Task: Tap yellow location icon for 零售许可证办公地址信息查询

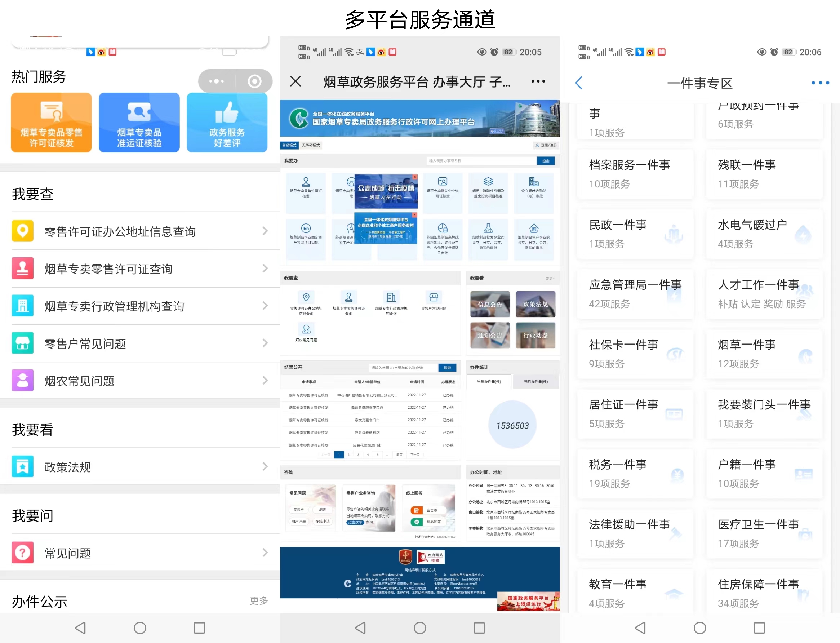Action: (x=23, y=231)
